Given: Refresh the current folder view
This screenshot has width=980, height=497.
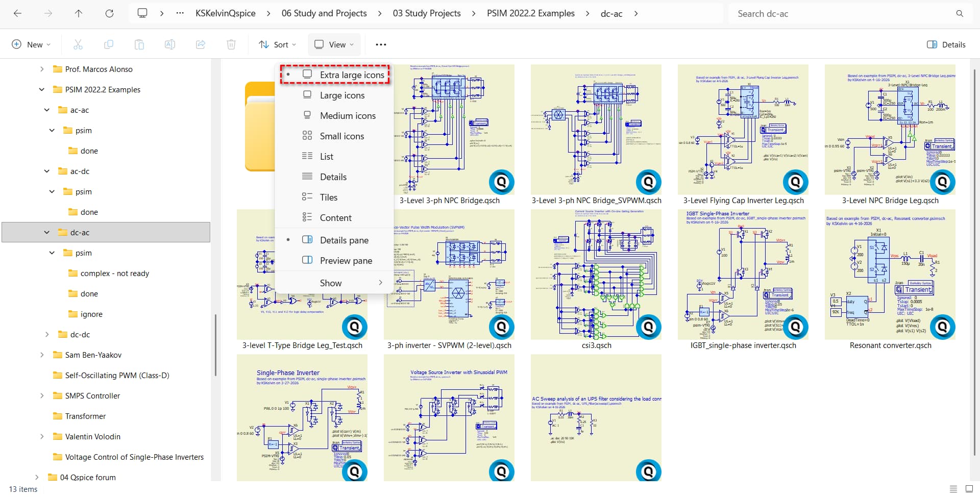Looking at the screenshot, I should pos(109,14).
